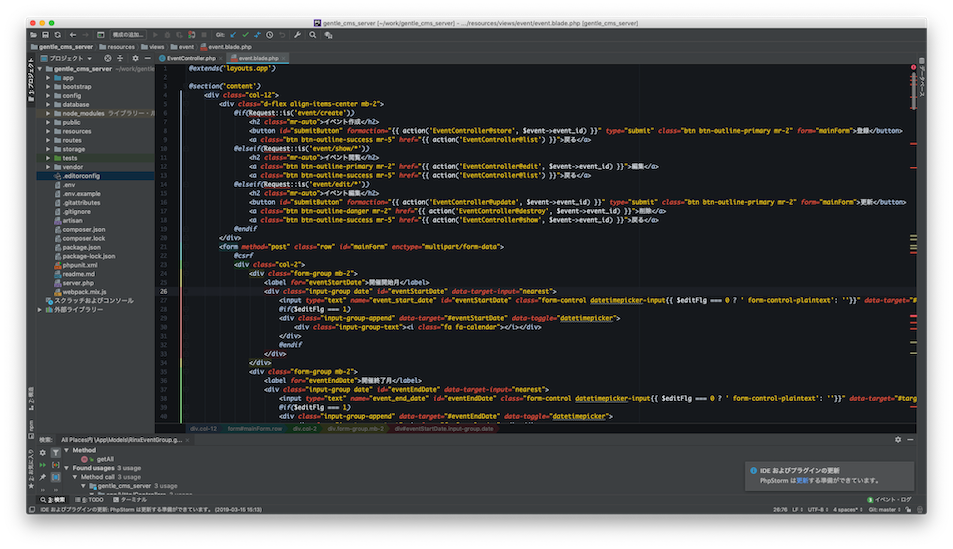Select composer.json file in project tree

click(84, 229)
